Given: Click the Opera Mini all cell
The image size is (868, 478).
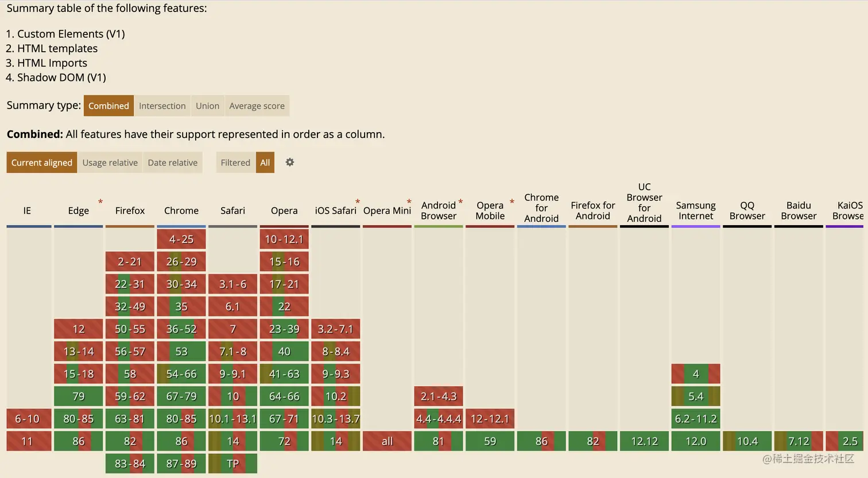Looking at the screenshot, I should point(387,441).
